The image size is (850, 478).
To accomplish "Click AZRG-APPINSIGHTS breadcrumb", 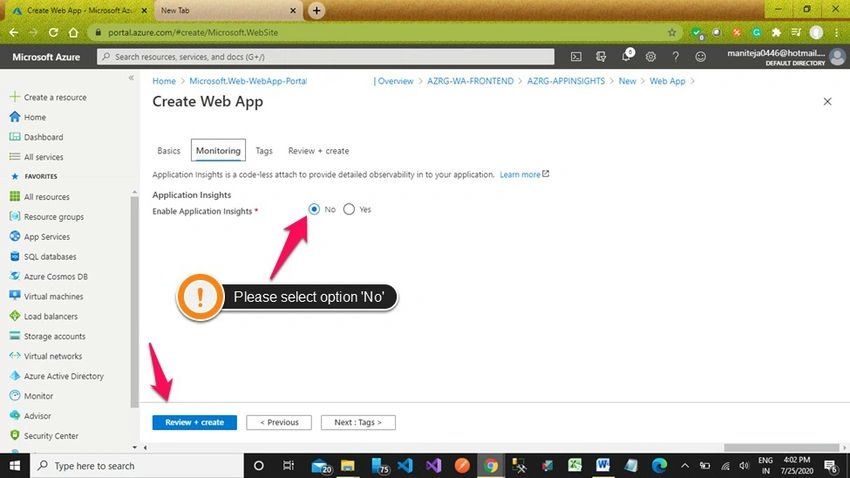I will click(x=565, y=81).
